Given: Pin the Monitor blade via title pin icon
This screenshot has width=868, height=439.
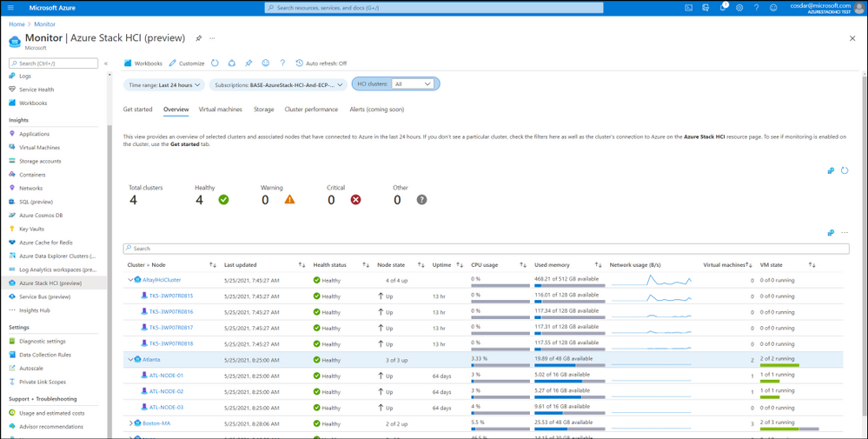Looking at the screenshot, I should click(x=199, y=38).
